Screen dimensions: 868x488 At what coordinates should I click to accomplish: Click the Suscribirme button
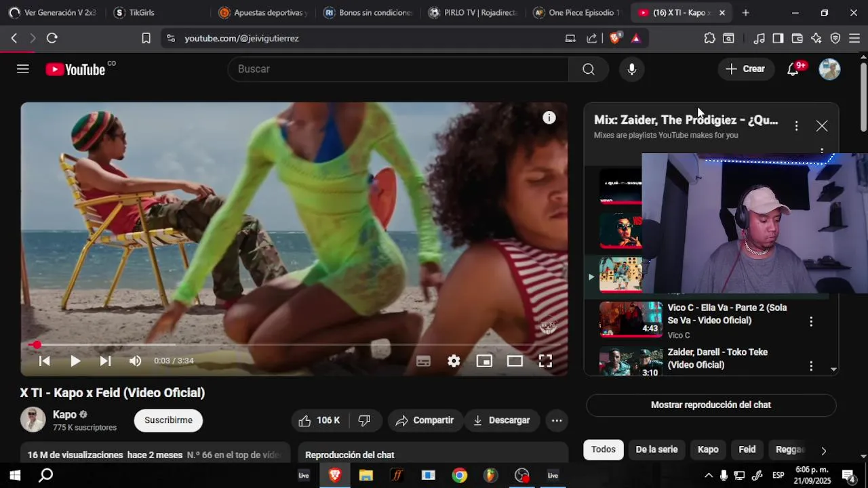click(x=168, y=420)
